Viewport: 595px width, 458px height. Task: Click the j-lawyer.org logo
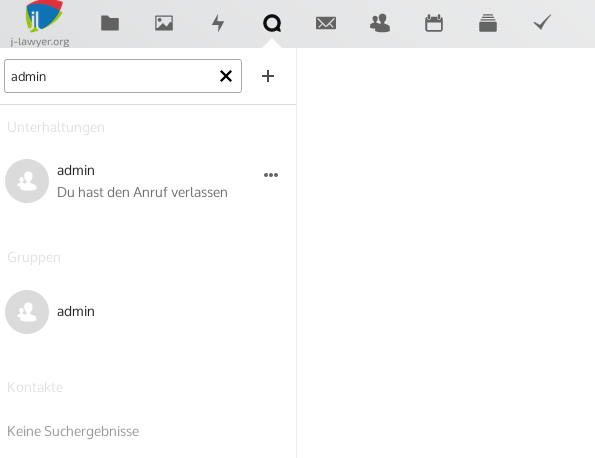(x=40, y=24)
